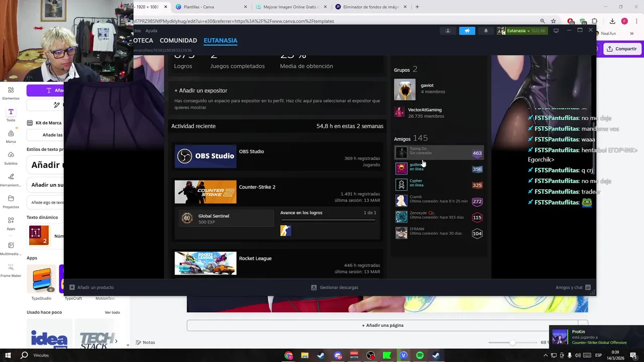Open Steam notifications bell

coord(486,31)
